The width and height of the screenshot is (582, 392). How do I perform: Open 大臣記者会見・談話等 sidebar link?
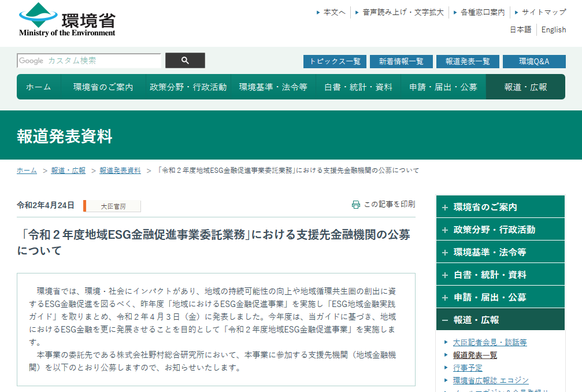pyautogui.click(x=490, y=342)
